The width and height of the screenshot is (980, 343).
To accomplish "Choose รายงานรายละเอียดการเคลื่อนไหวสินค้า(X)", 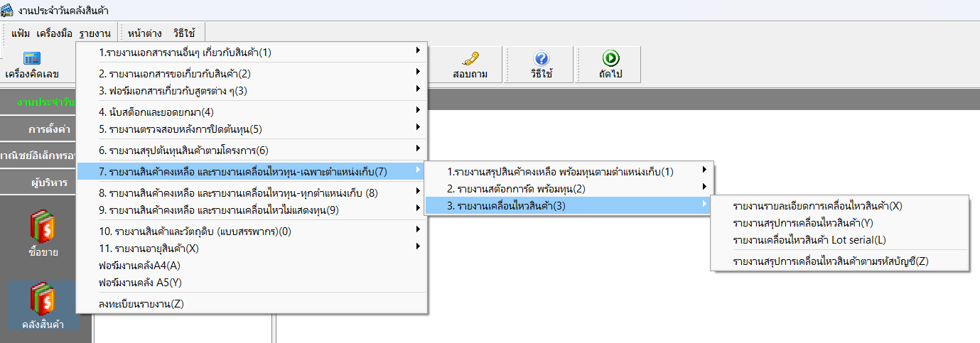I will coord(817,206).
